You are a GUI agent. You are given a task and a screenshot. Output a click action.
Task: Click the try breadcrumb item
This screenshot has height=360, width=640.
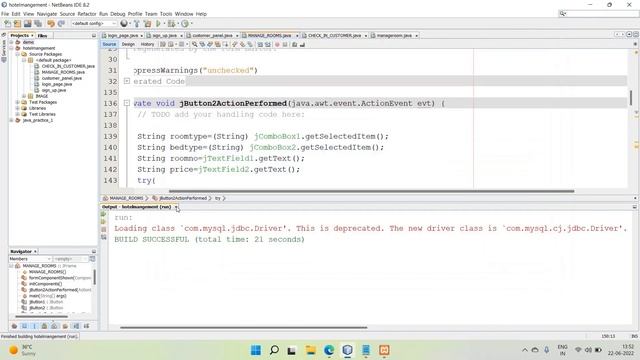click(218, 198)
